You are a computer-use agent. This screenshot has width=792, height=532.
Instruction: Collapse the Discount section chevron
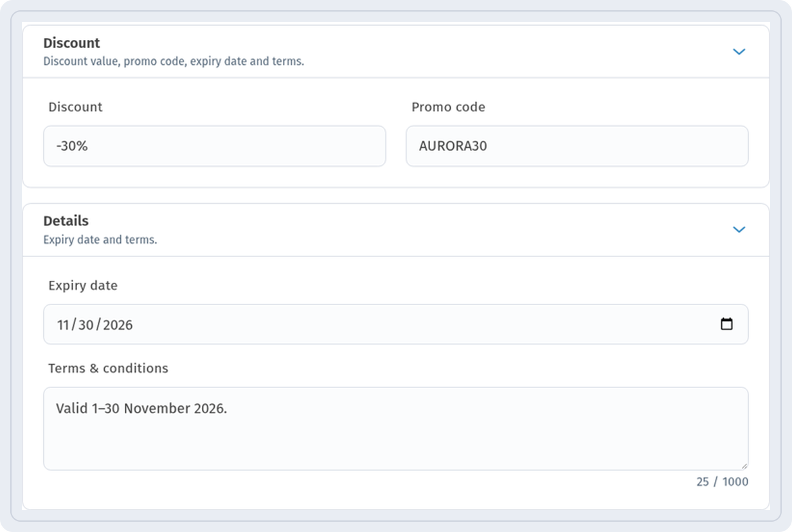click(739, 51)
